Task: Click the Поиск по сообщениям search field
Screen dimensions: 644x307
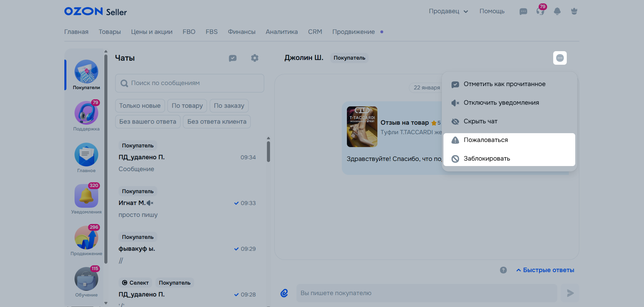Action: pyautogui.click(x=190, y=83)
